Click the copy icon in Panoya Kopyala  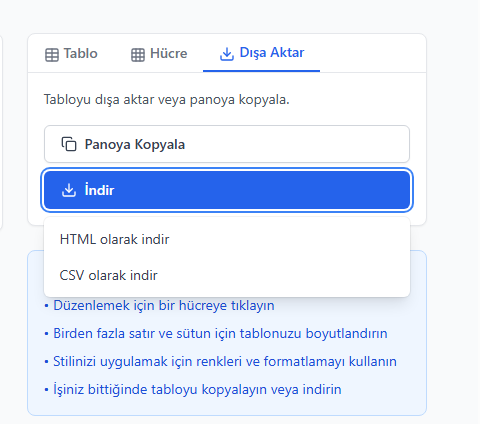point(69,144)
